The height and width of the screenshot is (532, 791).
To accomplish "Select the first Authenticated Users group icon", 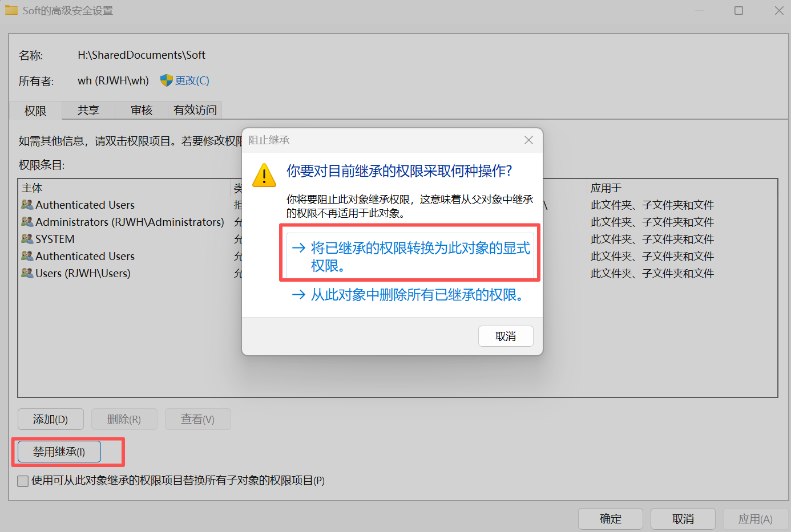I will [x=27, y=205].
